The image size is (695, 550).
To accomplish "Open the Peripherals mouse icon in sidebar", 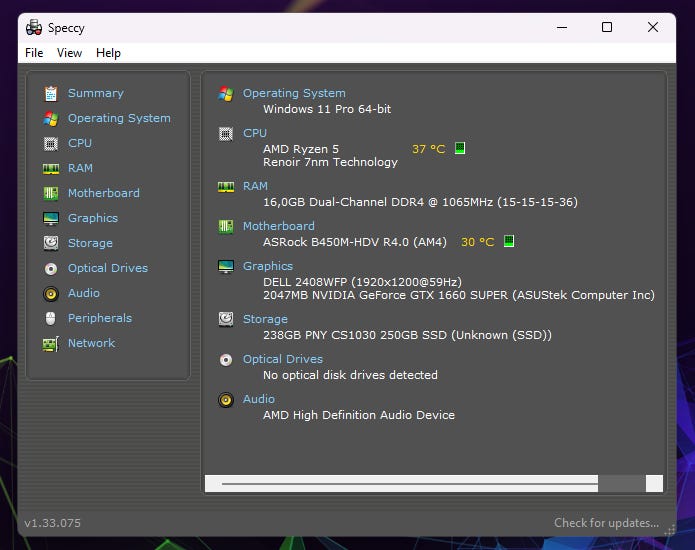I will coord(50,318).
